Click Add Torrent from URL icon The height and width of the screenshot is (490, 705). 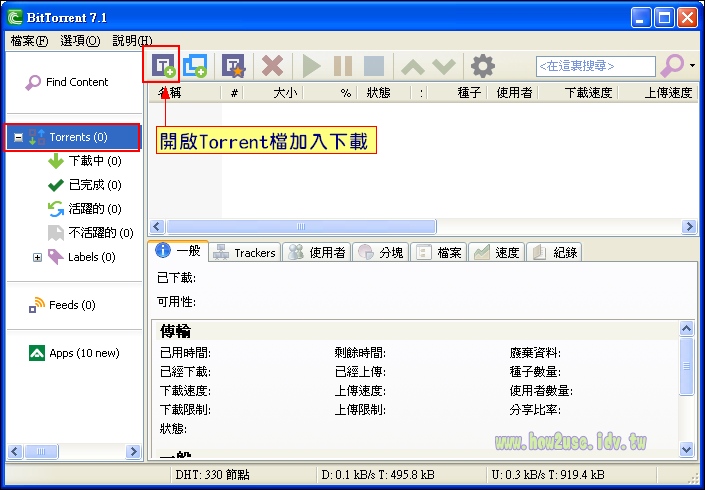tap(194, 66)
